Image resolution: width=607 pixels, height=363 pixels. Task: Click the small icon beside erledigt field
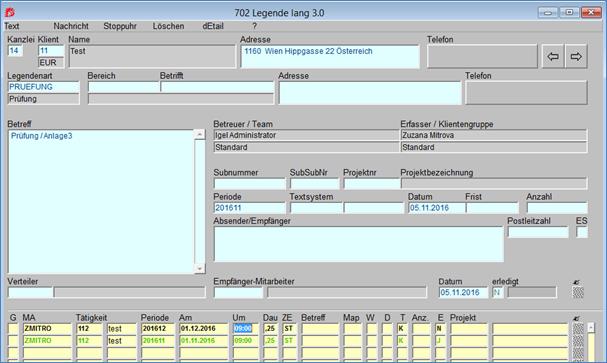pos(576,282)
